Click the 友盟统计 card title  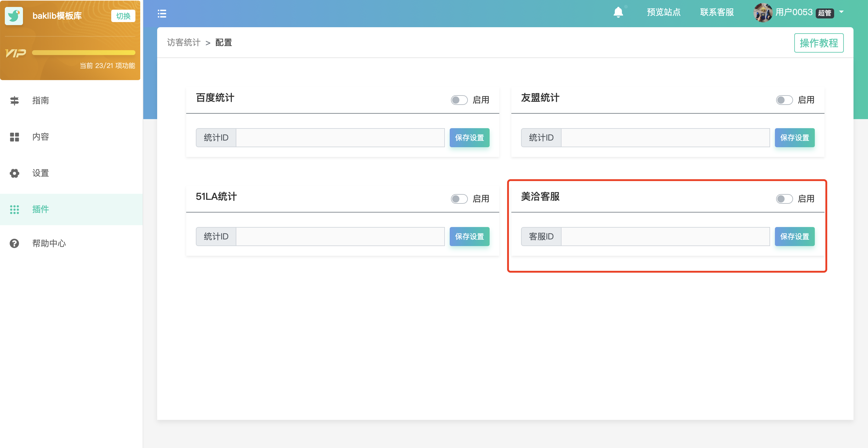pyautogui.click(x=540, y=98)
